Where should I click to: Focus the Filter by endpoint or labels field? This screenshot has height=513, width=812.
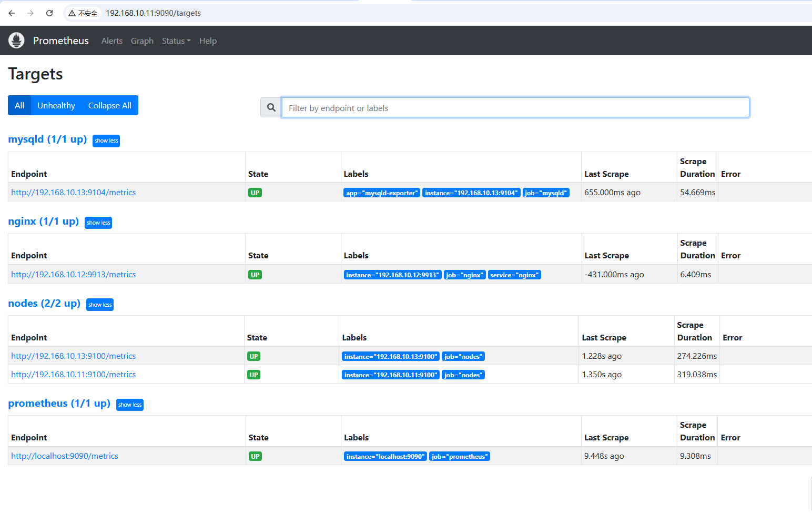(x=515, y=107)
